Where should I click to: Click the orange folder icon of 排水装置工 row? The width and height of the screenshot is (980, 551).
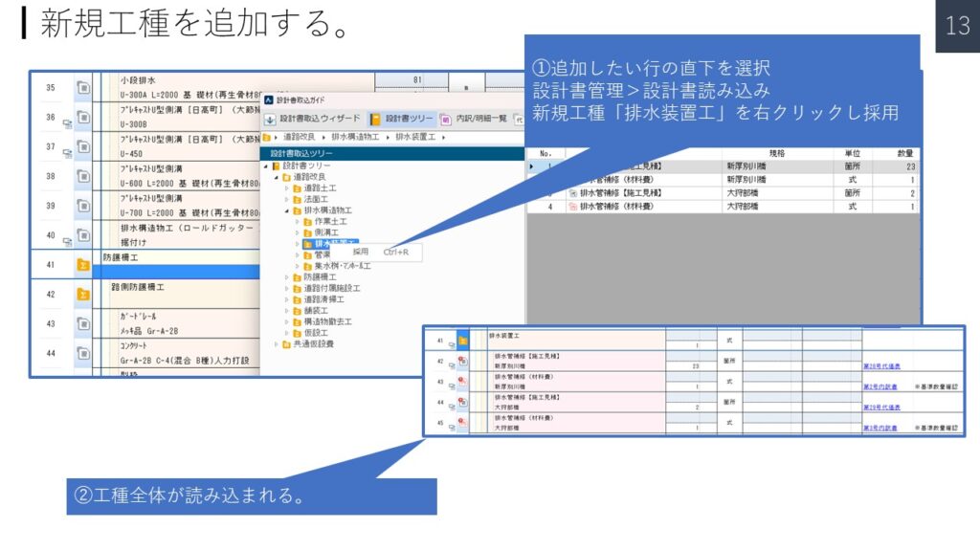pos(462,340)
